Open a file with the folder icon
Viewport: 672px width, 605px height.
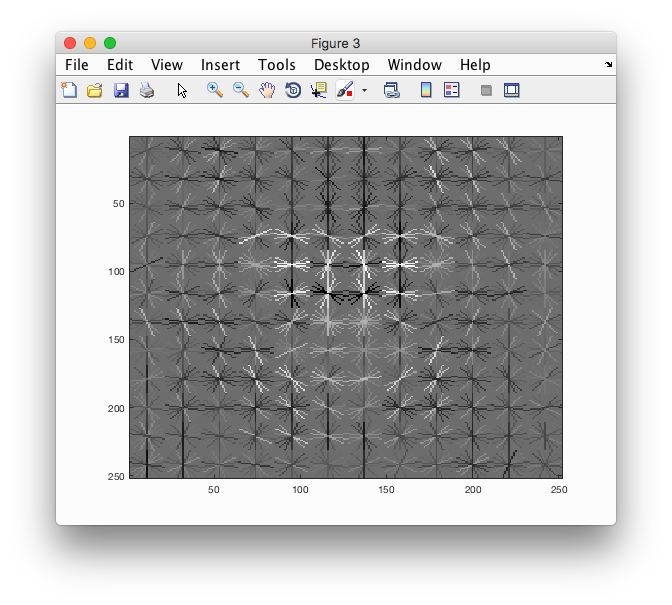(95, 90)
